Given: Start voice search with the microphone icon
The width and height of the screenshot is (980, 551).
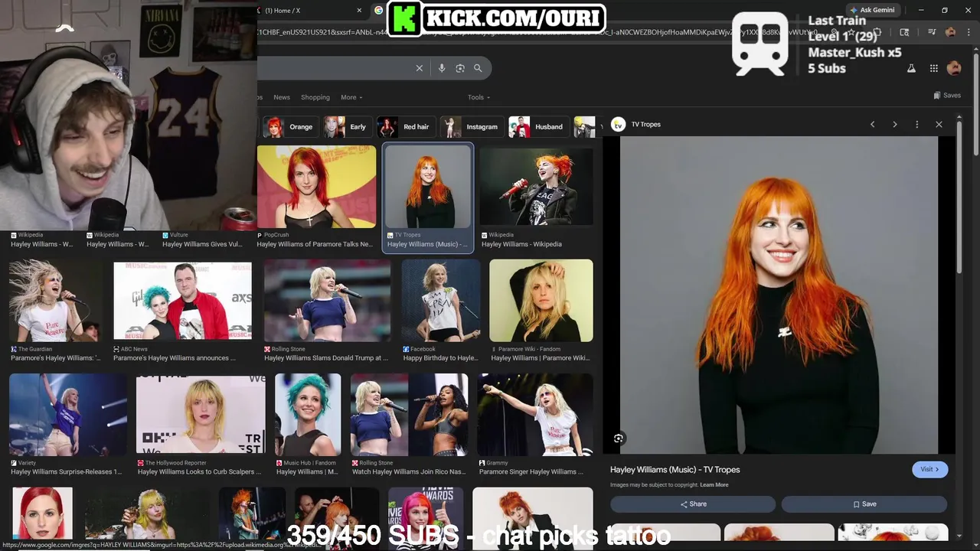Looking at the screenshot, I should [x=442, y=68].
